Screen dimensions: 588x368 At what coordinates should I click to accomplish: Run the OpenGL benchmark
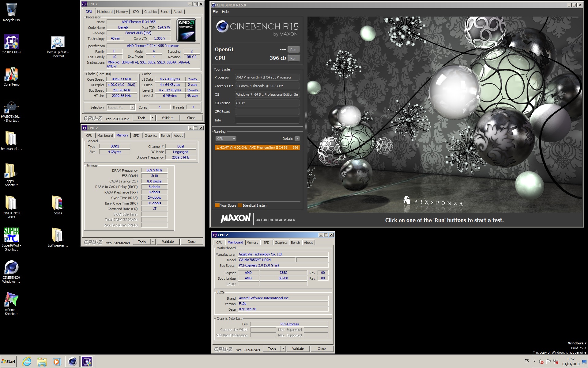[x=293, y=50]
